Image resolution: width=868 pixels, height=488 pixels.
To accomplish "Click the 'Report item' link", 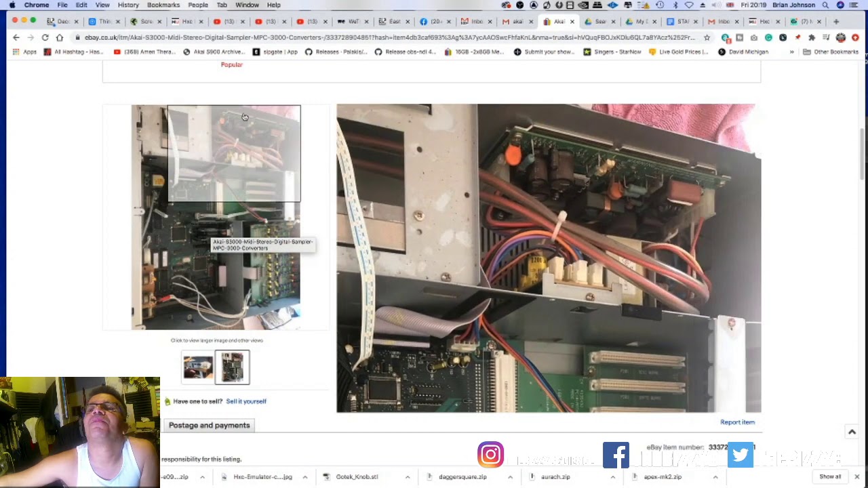I will [737, 422].
